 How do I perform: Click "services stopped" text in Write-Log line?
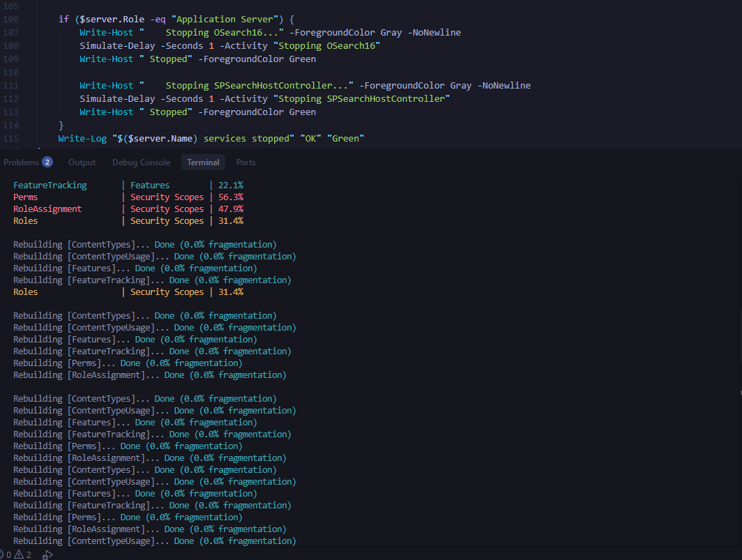[x=247, y=139]
